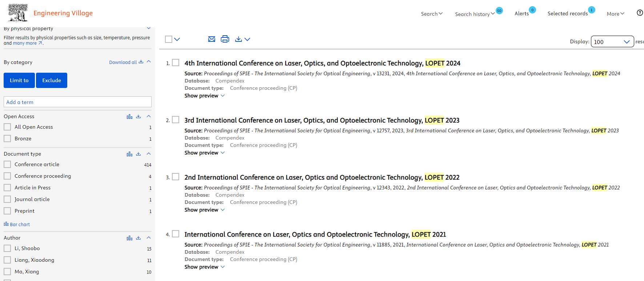
Task: Check Conference proceeding filter
Action: (7, 176)
